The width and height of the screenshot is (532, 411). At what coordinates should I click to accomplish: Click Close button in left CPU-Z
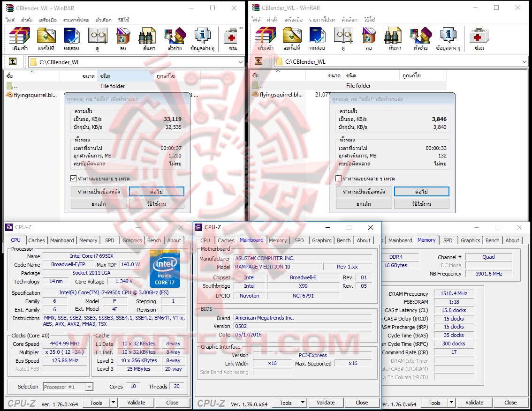pyautogui.click(x=172, y=403)
